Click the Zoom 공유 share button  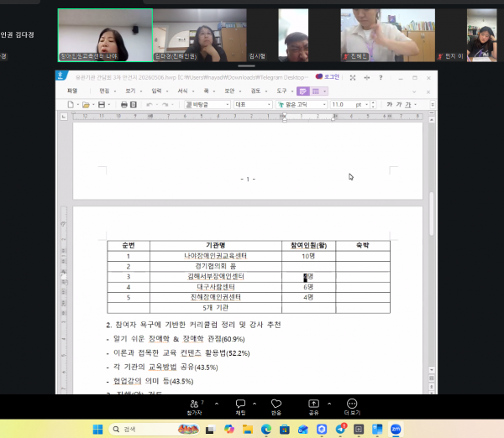[313, 407]
